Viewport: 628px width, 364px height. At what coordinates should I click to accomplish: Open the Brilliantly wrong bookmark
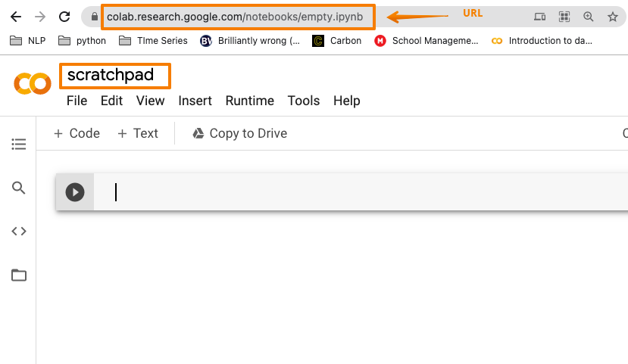250,41
